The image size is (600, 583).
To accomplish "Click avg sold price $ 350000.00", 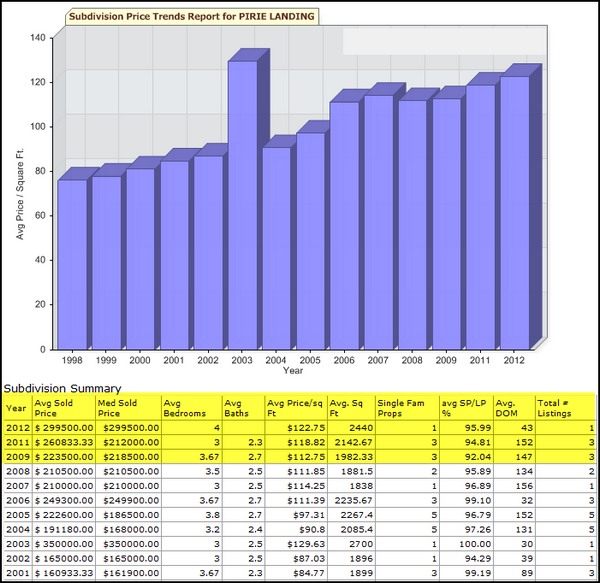I will [64, 544].
